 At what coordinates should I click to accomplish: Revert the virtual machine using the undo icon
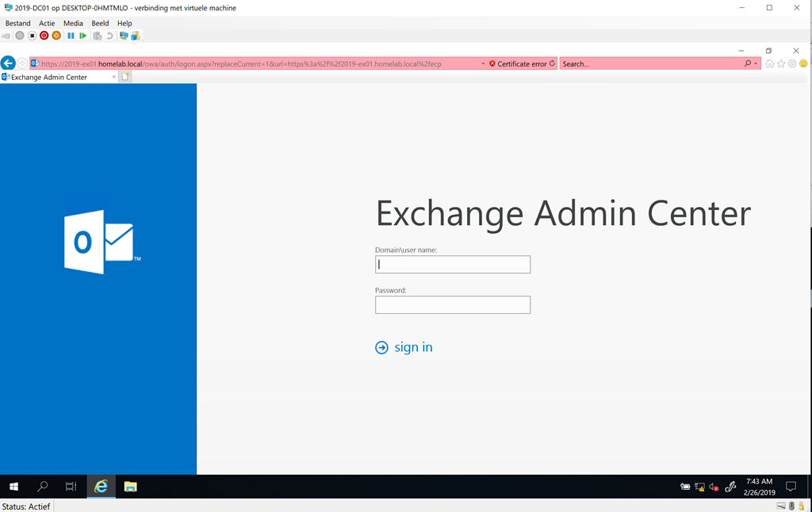coord(110,35)
